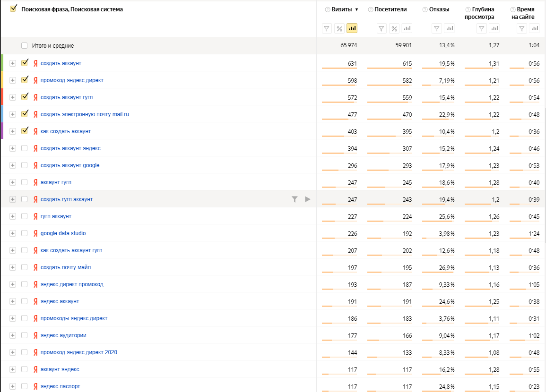Uncheck the создать аккаунт row checkbox
The image size is (546, 392).
(25, 63)
